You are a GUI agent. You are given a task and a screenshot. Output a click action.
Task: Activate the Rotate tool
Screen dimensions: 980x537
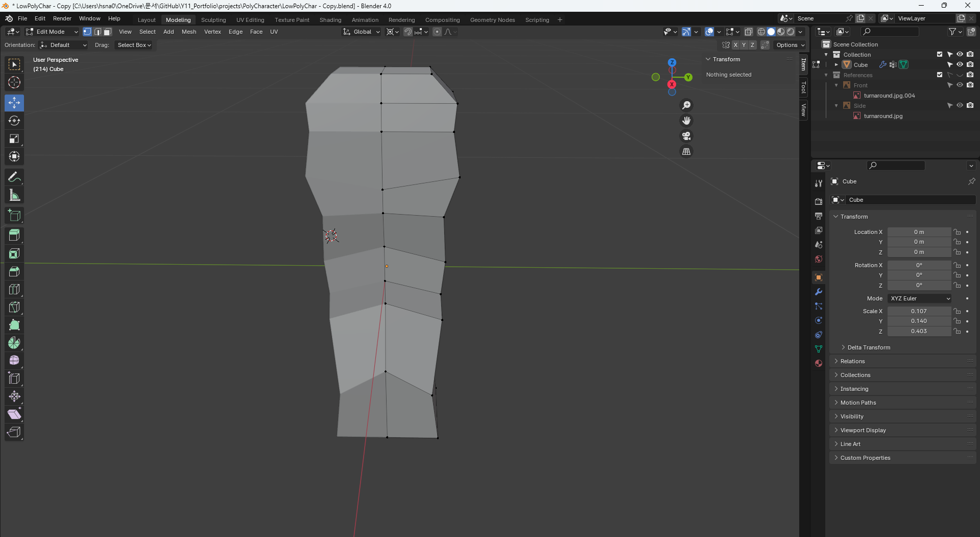[14, 121]
